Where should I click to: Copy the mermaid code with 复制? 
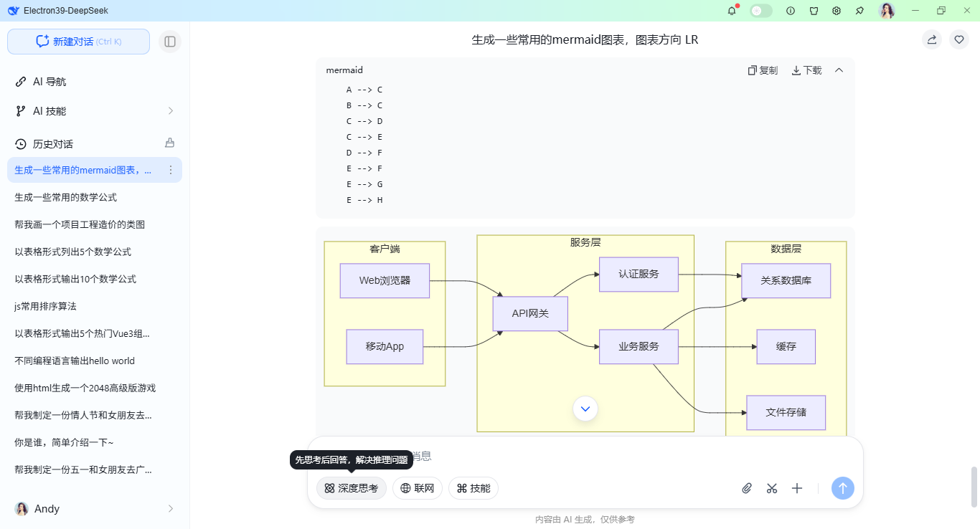762,70
